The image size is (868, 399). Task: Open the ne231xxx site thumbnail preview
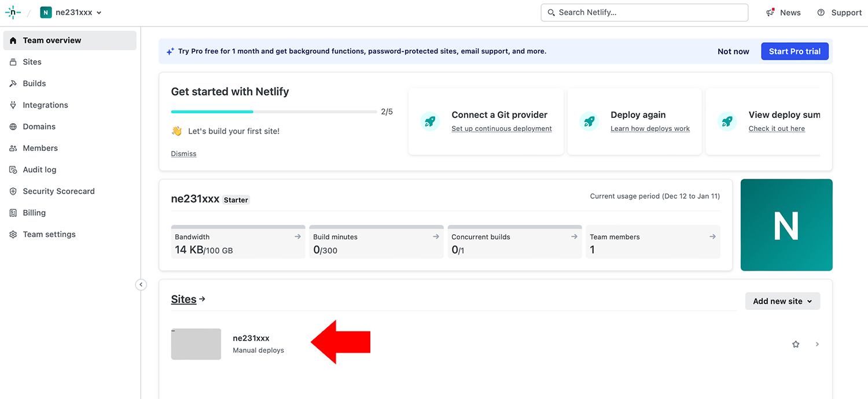[196, 344]
